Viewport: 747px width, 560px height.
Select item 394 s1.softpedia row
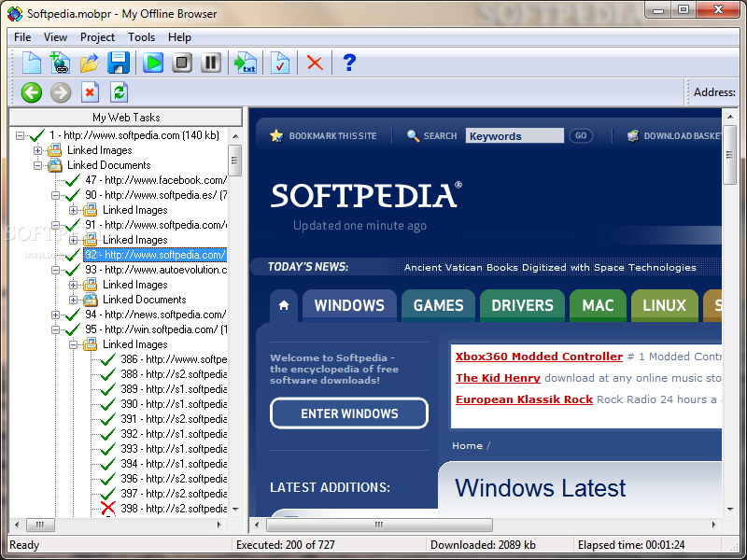click(x=174, y=463)
